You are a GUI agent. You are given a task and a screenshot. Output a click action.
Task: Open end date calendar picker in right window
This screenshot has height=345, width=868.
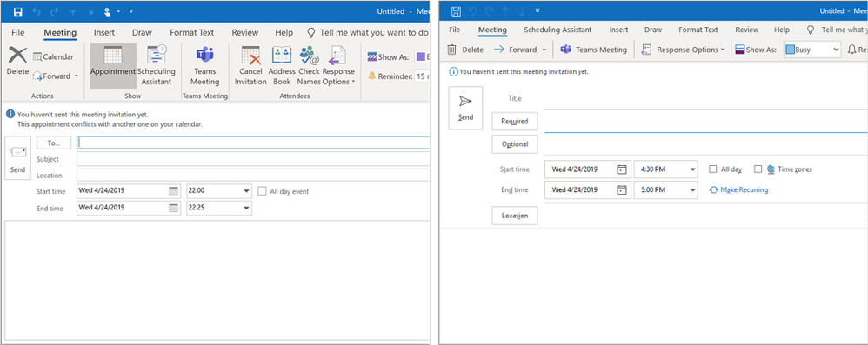coord(622,189)
